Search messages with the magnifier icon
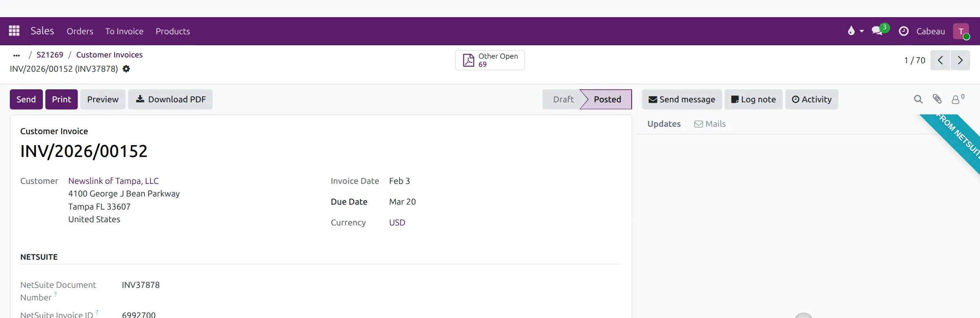 [x=918, y=99]
